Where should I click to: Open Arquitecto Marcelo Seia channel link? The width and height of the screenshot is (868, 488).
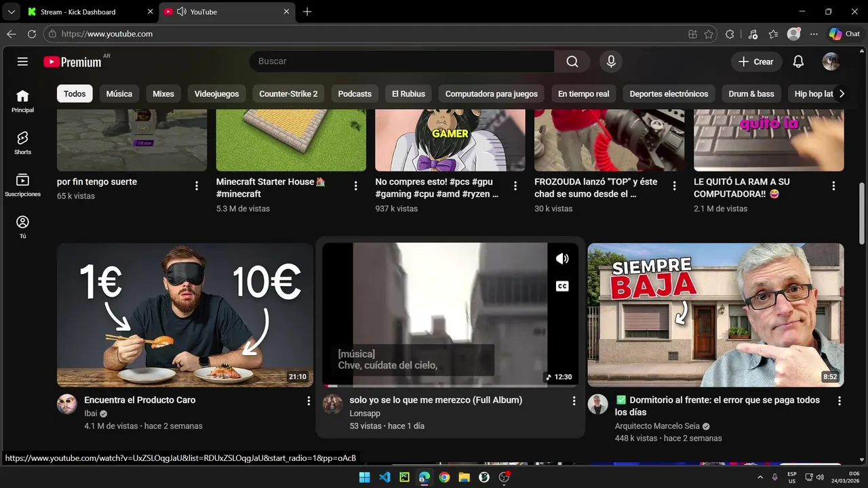coord(657,426)
